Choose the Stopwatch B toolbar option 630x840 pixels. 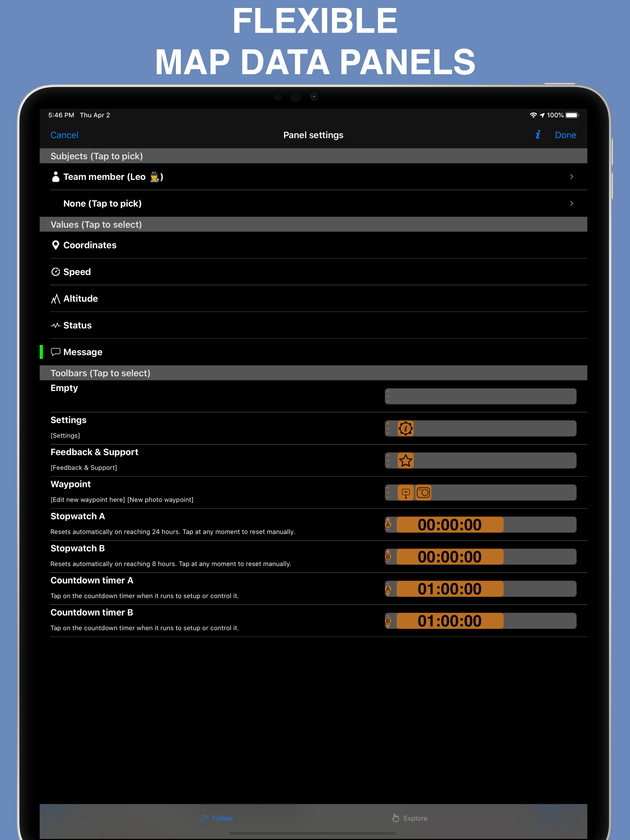[313, 557]
